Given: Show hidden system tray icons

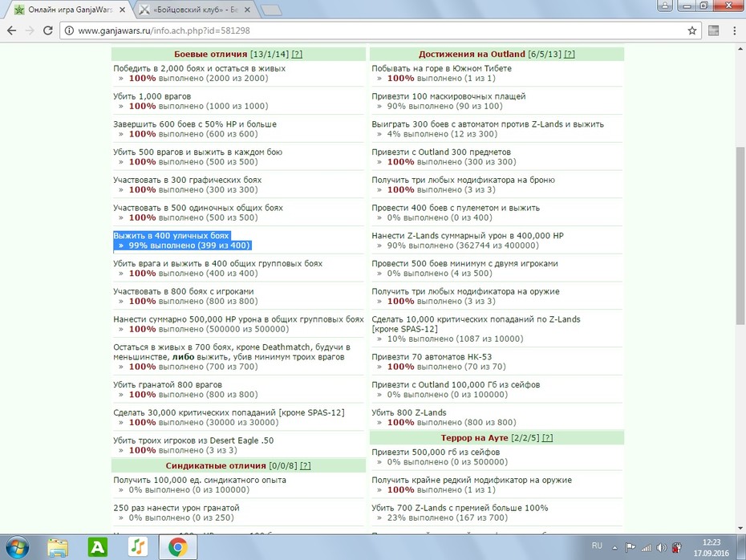Looking at the screenshot, I should coord(614,548).
